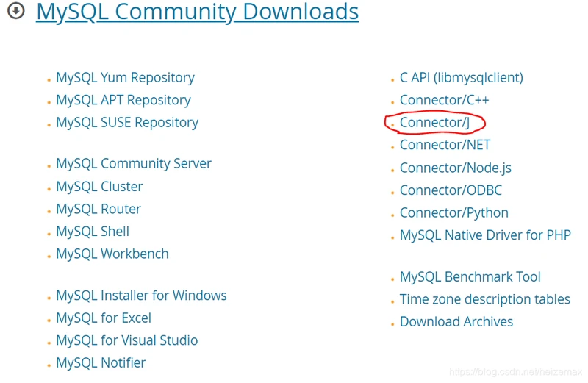This screenshot has width=588, height=383.
Task: Open the MySQL Community Downloads heading link
Action: click(x=197, y=12)
